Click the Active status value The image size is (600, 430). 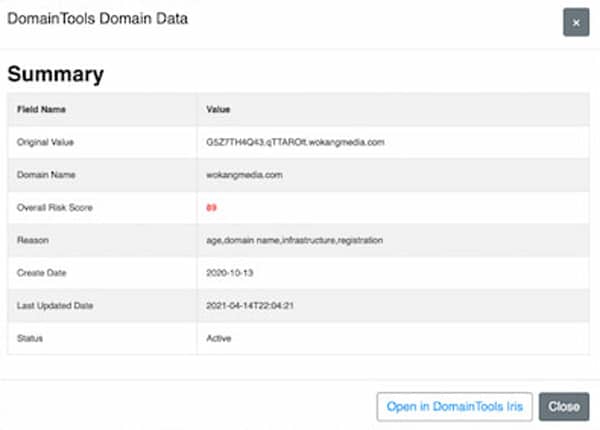[x=218, y=338]
